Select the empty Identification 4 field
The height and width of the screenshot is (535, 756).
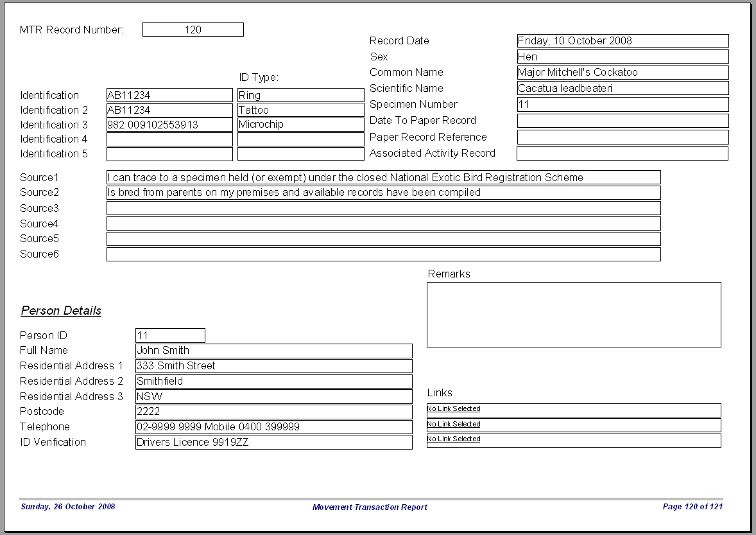(169, 139)
